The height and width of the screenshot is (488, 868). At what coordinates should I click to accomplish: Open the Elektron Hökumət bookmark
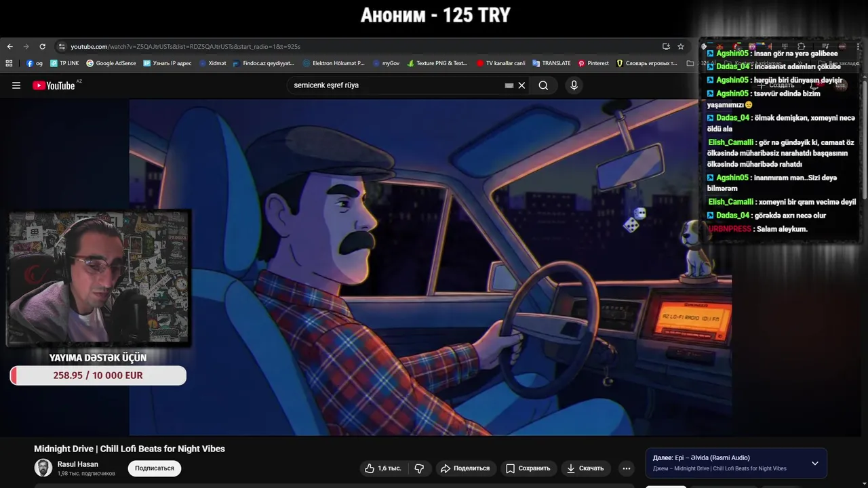(334, 63)
